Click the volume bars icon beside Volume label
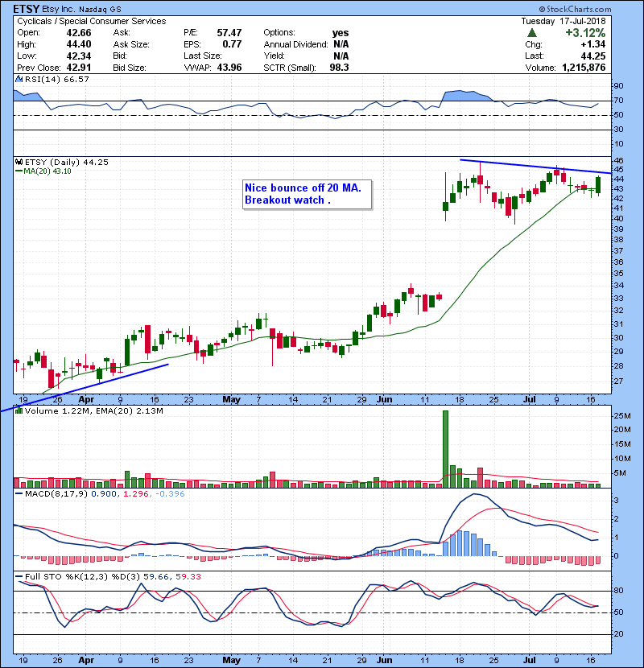 click(19, 410)
